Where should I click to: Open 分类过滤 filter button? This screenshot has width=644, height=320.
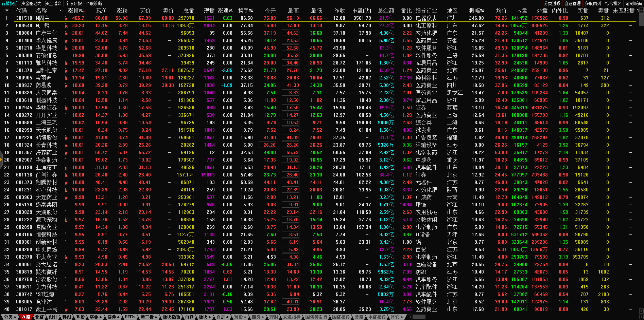(x=552, y=3)
